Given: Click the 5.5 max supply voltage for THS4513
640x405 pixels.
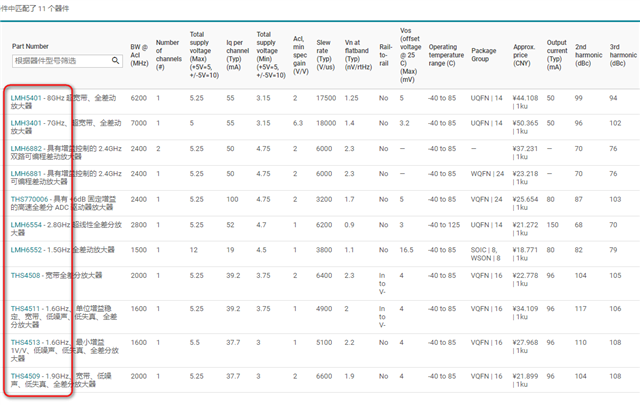Looking at the screenshot, I should click(x=195, y=343).
